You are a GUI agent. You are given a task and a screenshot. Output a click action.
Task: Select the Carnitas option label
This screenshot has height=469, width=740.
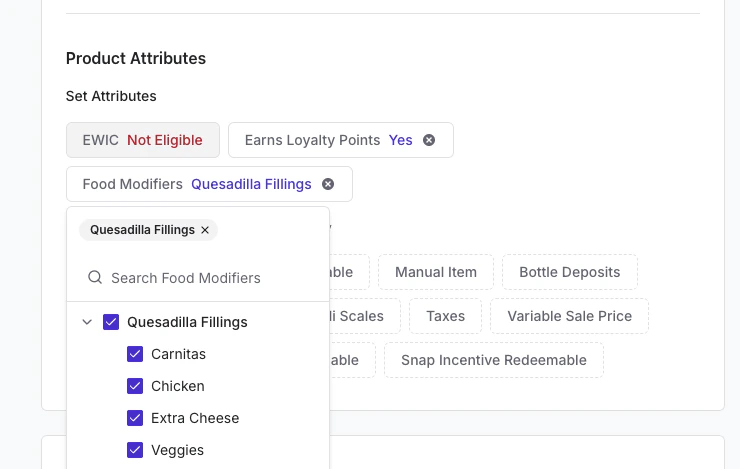tap(178, 354)
